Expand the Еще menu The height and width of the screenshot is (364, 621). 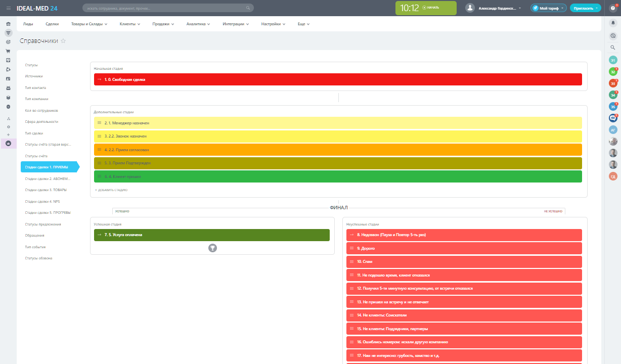(x=303, y=24)
